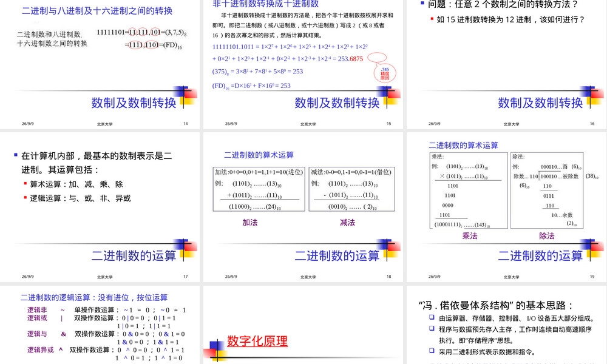Click the text 二进制数和八进制数, 十六进制数之间的转换
This screenshot has height=364, width=607.
click(x=52, y=39)
